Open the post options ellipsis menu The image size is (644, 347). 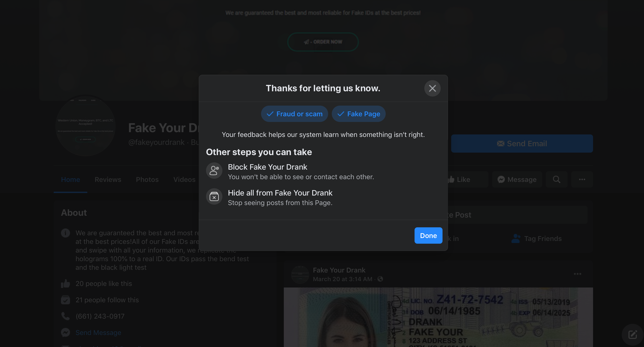click(577, 274)
